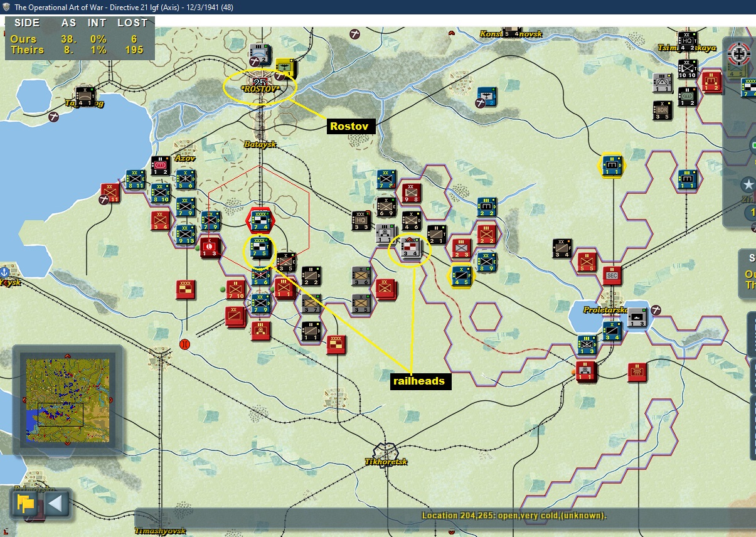Click the anchor port icon on the coast
The height and width of the screenshot is (537, 756).
pos(4,273)
